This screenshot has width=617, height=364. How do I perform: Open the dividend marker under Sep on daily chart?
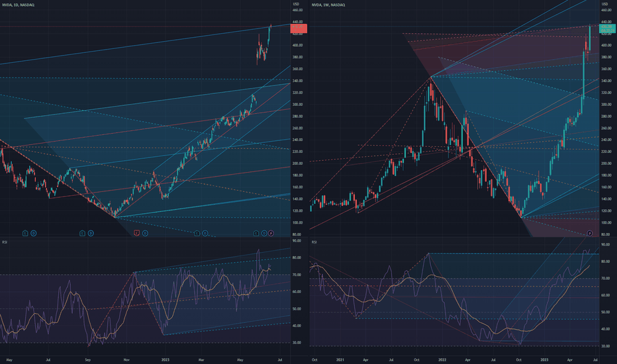click(91, 234)
